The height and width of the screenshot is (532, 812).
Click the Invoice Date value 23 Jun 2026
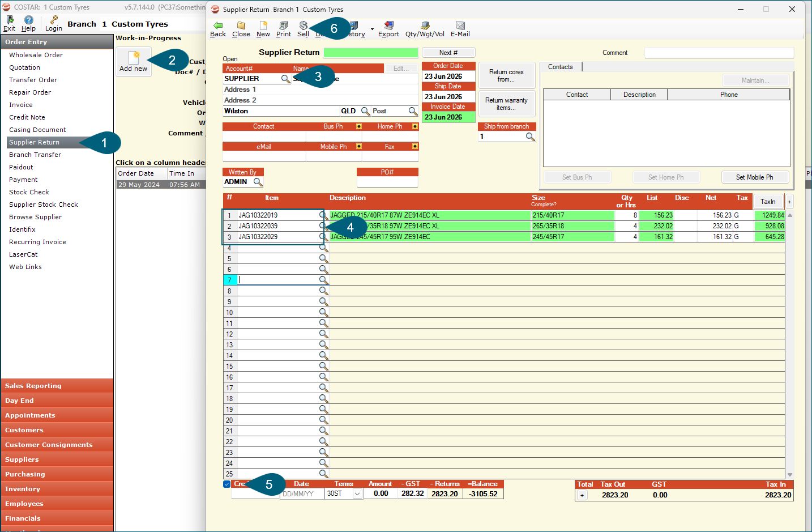(448, 117)
